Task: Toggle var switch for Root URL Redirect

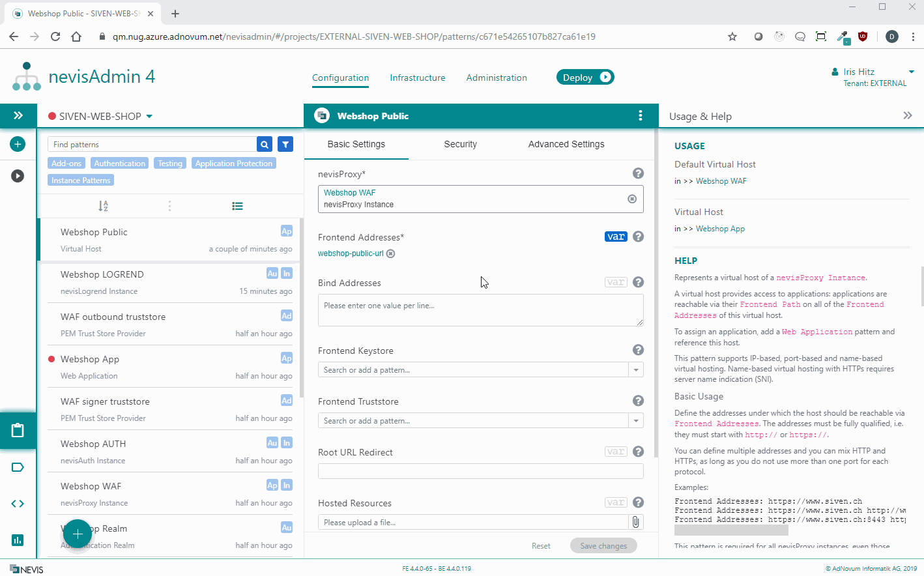Action: (615, 452)
